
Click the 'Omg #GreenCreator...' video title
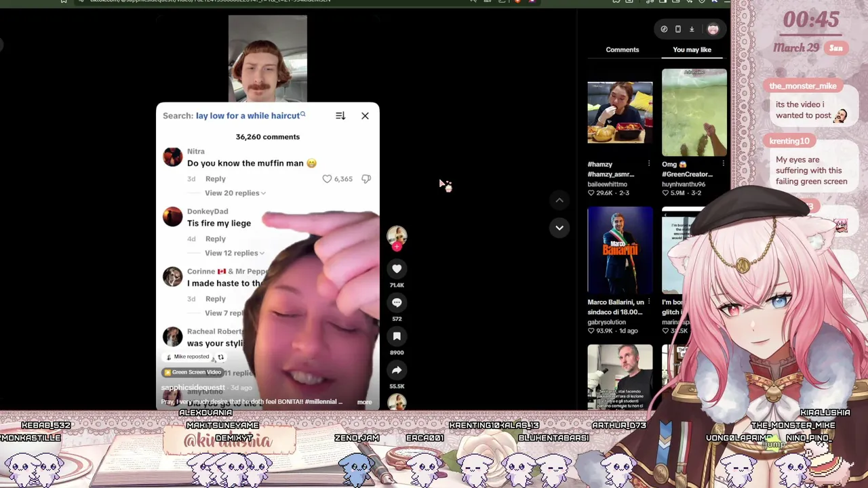click(x=688, y=169)
